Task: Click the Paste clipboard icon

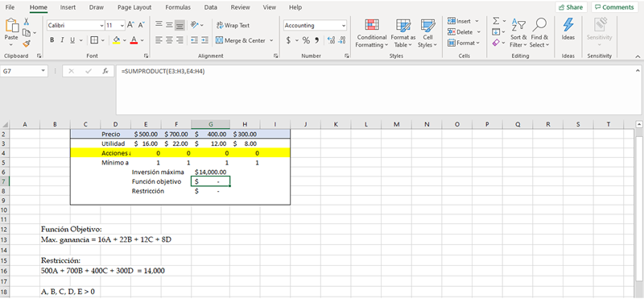Action: click(x=11, y=27)
